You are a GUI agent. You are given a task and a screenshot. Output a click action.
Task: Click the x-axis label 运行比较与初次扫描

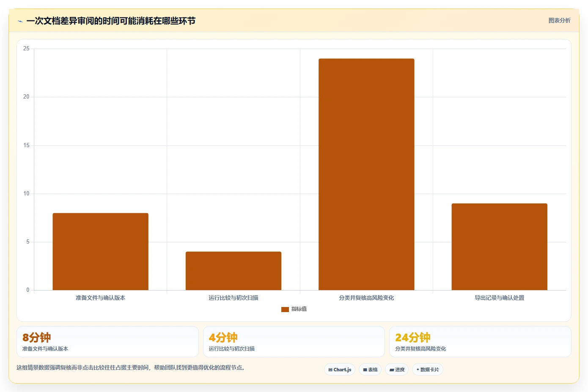pyautogui.click(x=234, y=298)
